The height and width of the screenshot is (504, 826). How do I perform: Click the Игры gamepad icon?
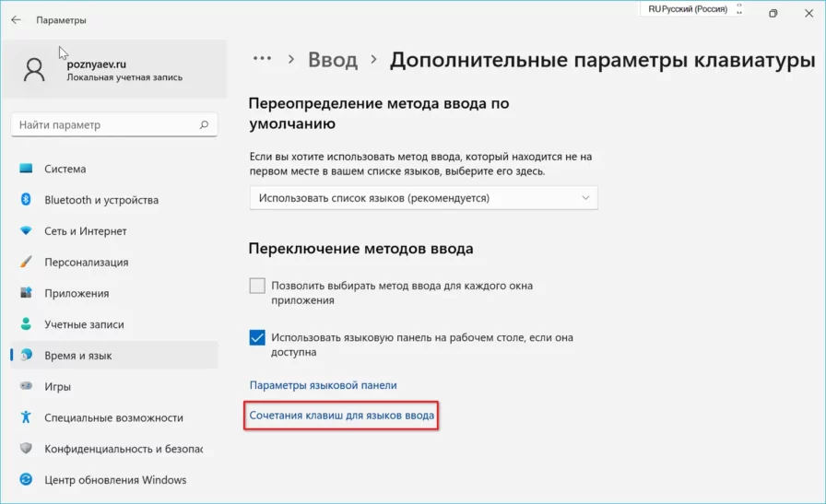(x=26, y=386)
